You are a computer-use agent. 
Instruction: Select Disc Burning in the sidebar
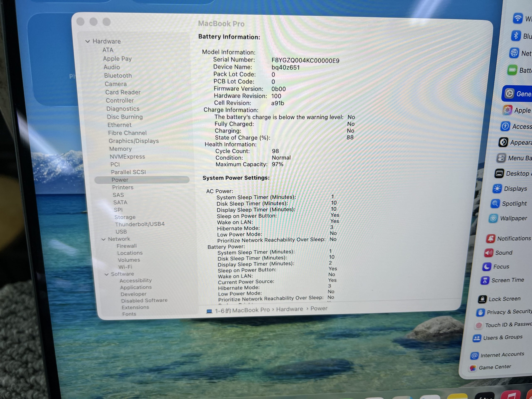tap(125, 117)
